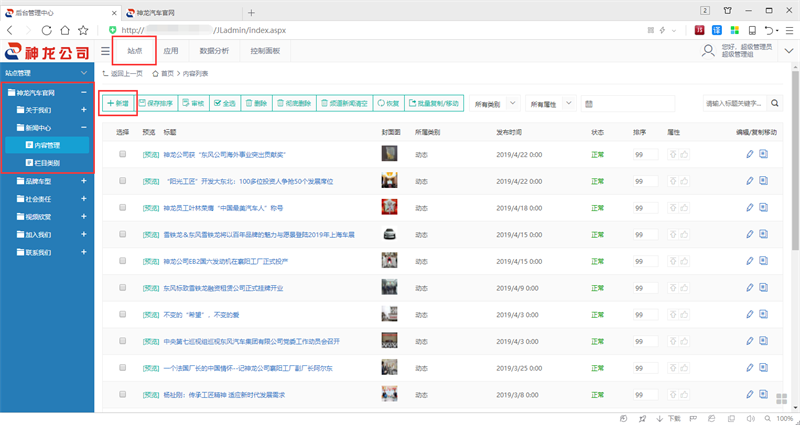This screenshot has height=425, width=800.
Task: Click pin-to-top icon for 东风标致雪铁龙融资租赁 row
Action: (673, 288)
